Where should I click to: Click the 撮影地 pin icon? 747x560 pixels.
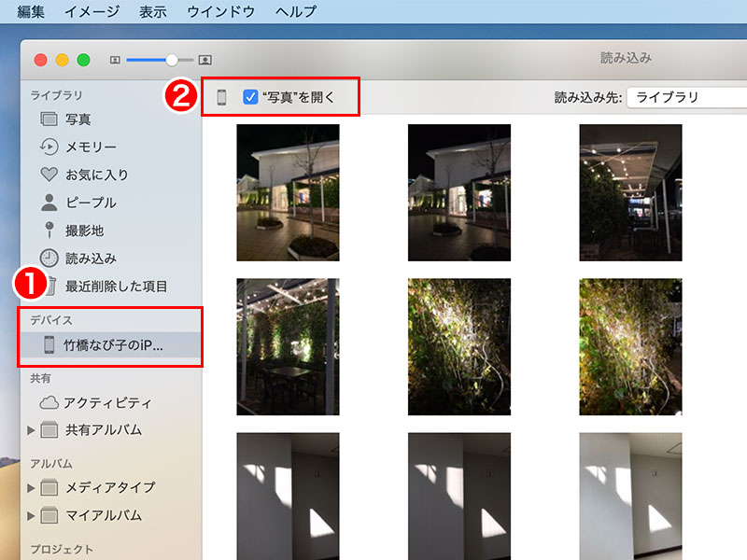tap(49, 230)
